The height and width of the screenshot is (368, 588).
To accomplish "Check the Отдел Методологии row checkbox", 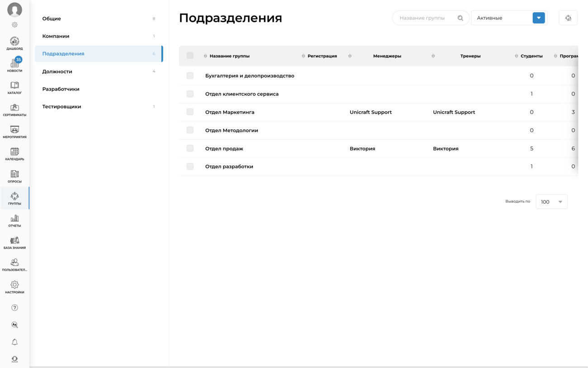I will pyautogui.click(x=190, y=130).
